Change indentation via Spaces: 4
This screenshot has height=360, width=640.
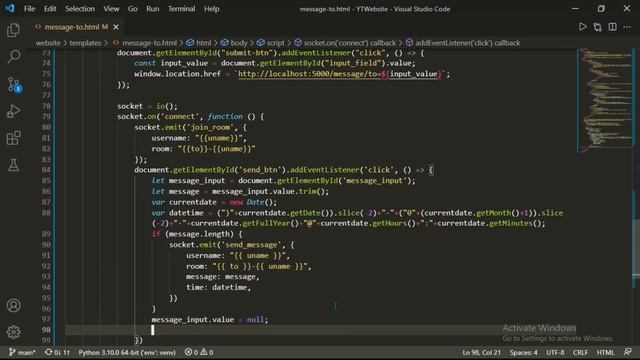pyautogui.click(x=523, y=352)
